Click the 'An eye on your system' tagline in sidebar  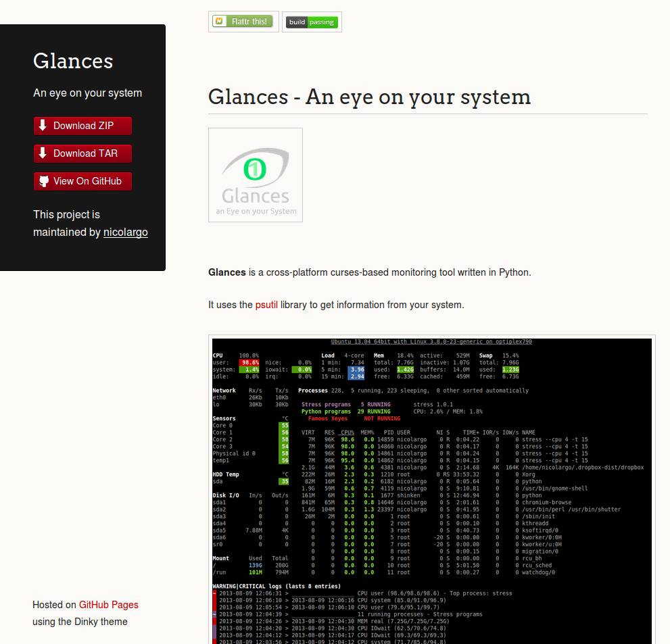[x=88, y=93]
